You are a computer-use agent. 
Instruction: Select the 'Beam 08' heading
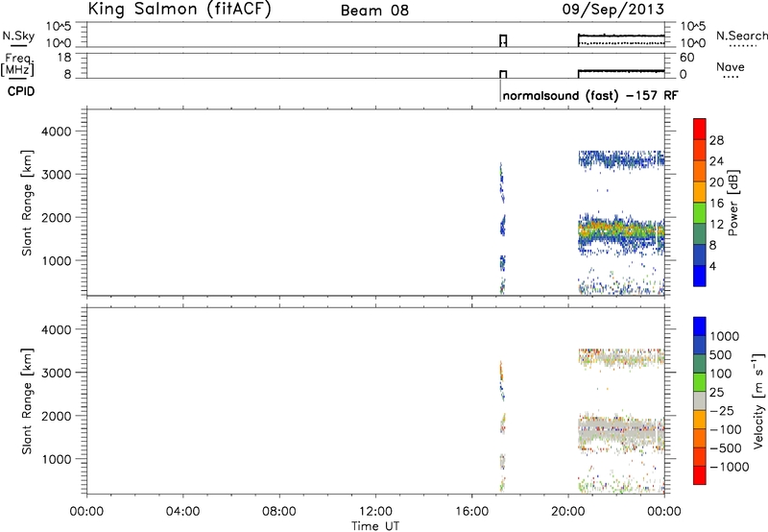point(374,11)
